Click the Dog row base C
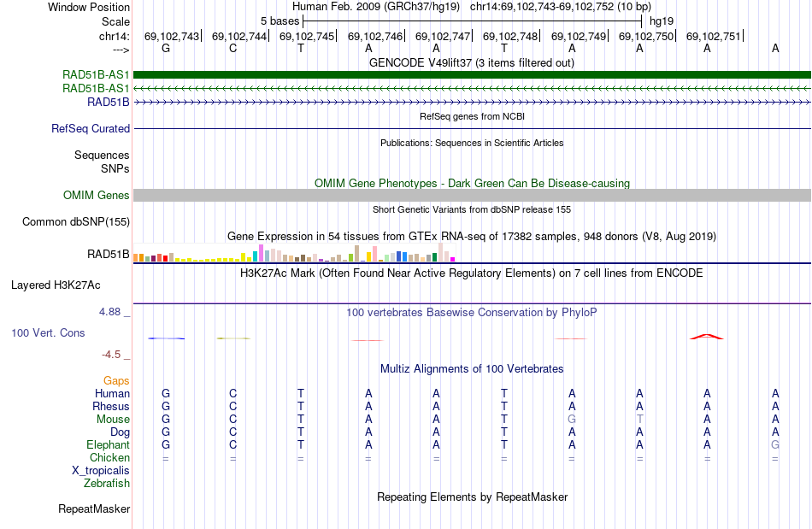This screenshot has width=812, height=529. click(x=233, y=432)
